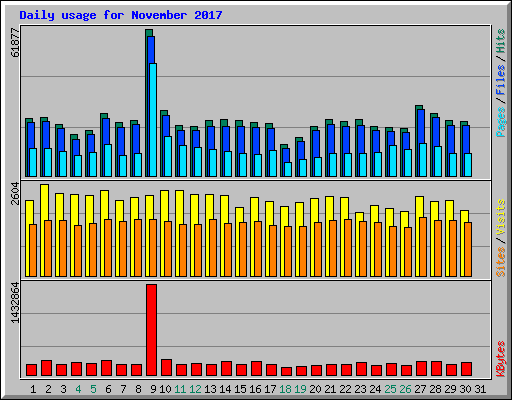Click day 24 on the x-axis
512x400 pixels.
[375, 389]
